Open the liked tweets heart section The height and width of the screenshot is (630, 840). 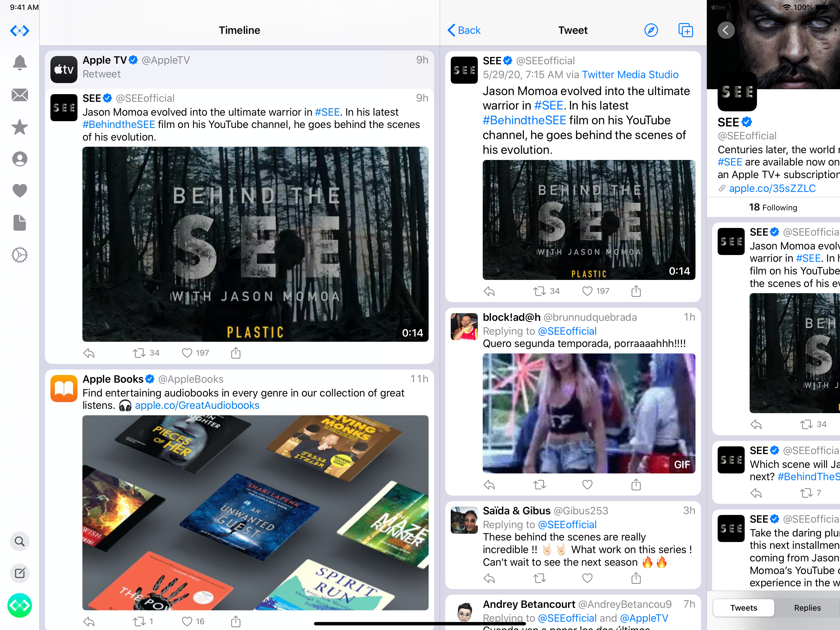[20, 190]
